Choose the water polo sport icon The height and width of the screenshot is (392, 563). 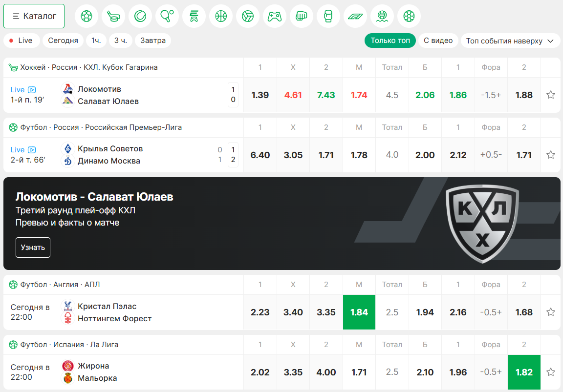tap(382, 16)
